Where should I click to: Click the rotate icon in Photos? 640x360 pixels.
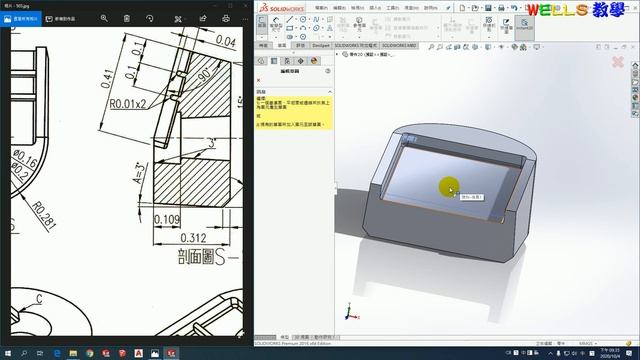(150, 18)
